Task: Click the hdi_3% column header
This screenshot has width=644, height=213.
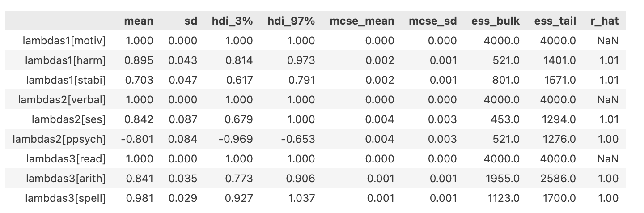Action: tap(232, 21)
